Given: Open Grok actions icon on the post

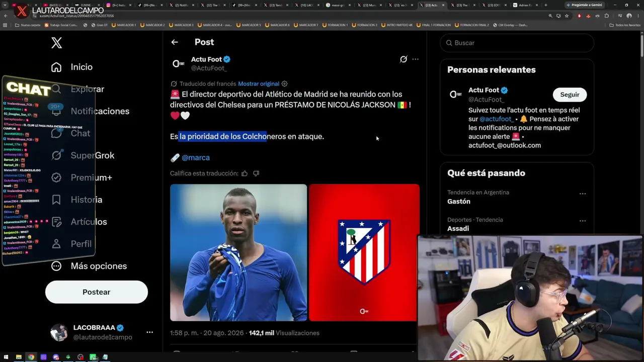Looking at the screenshot, I should tap(404, 59).
